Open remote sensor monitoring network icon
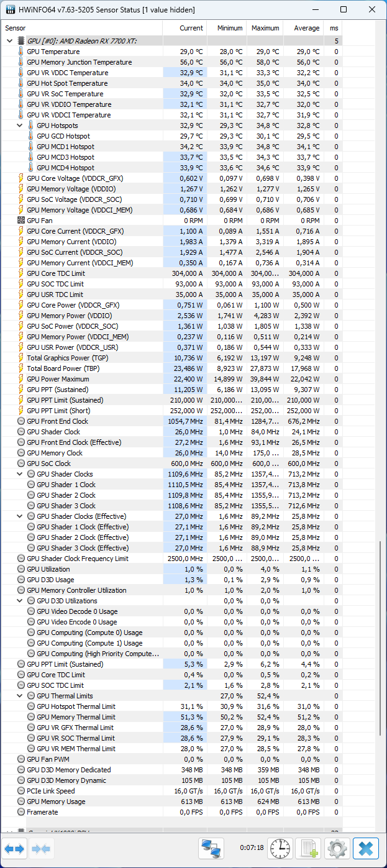The width and height of the screenshot is (387, 868). [211, 848]
